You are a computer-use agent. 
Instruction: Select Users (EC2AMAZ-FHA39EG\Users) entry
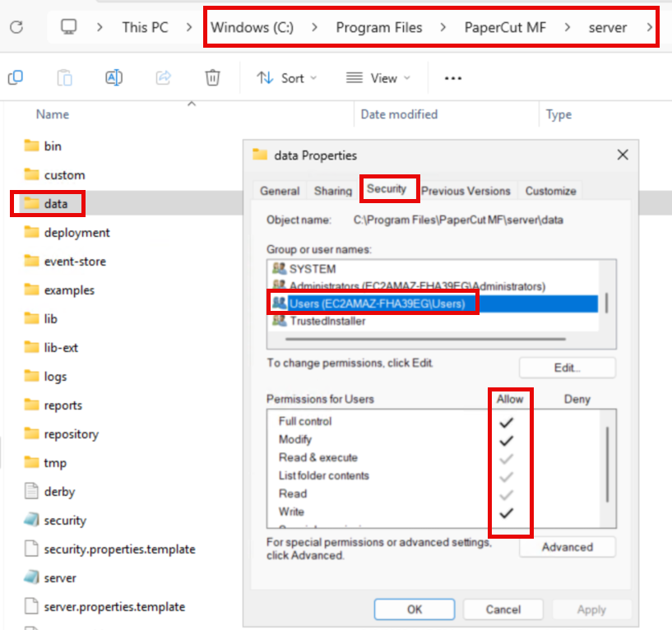coord(434,303)
